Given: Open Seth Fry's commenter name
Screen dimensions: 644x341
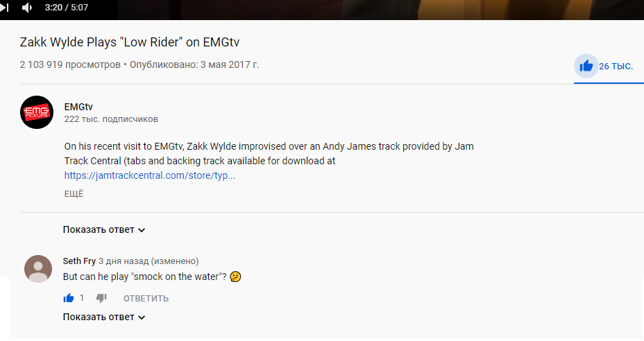Looking at the screenshot, I should pyautogui.click(x=79, y=261).
